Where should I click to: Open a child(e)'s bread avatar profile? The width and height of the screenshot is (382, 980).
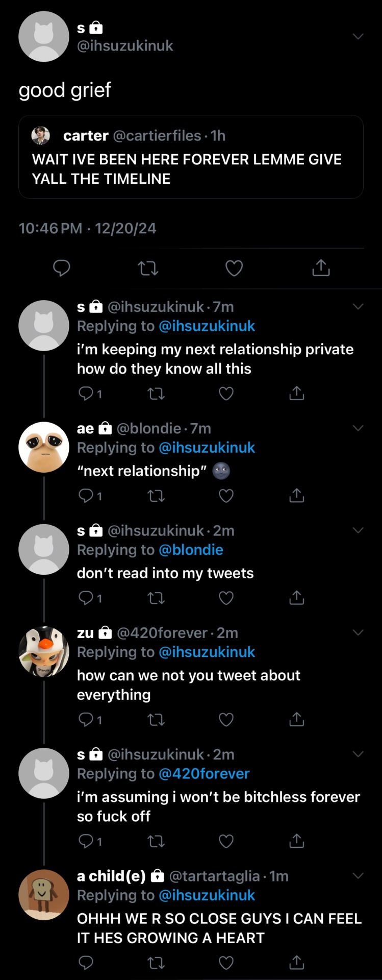[x=44, y=895]
